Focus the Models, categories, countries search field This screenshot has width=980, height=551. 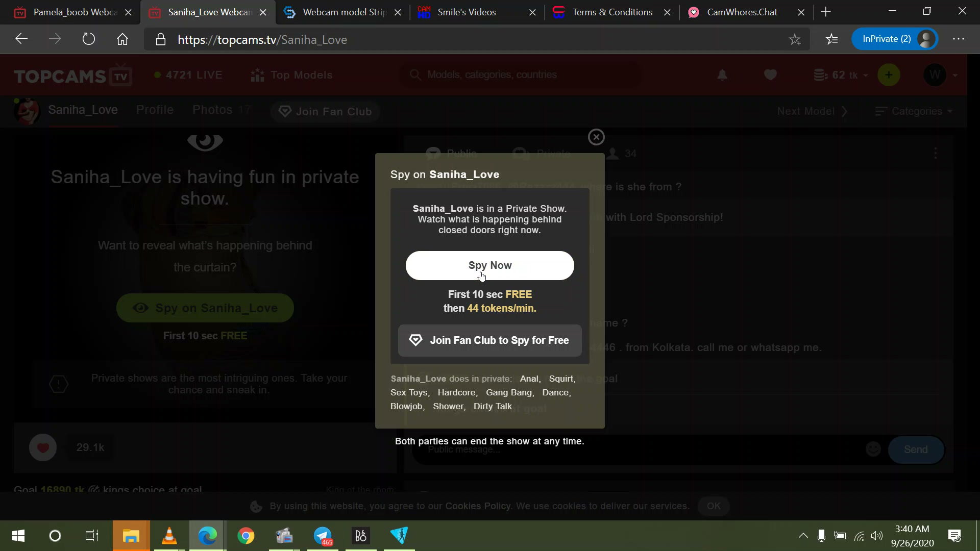click(x=521, y=75)
